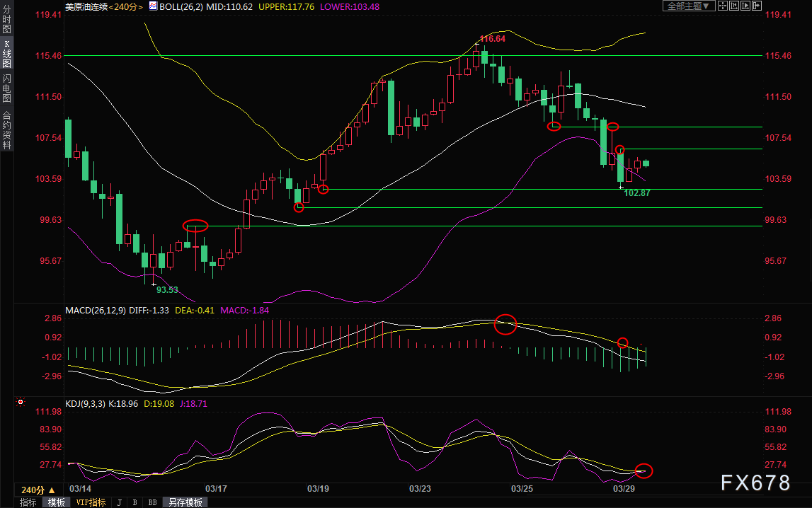
Task: Click the 102.87 price label
Action: (637, 193)
